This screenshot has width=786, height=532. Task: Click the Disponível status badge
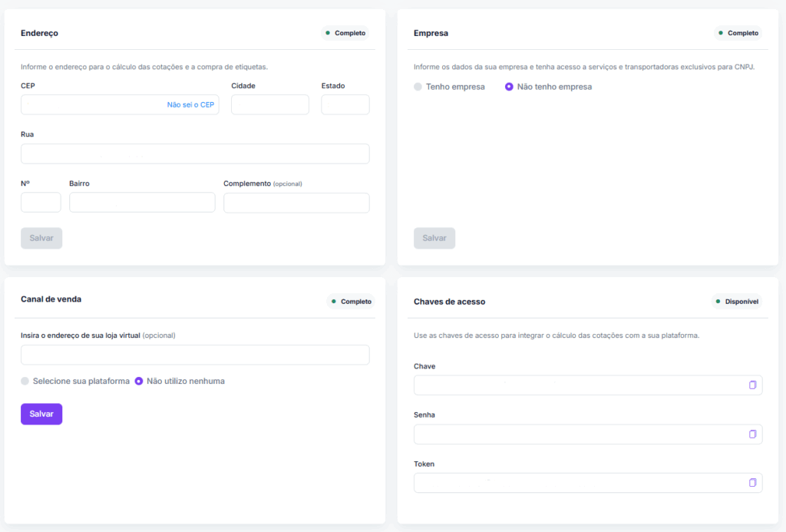737,302
